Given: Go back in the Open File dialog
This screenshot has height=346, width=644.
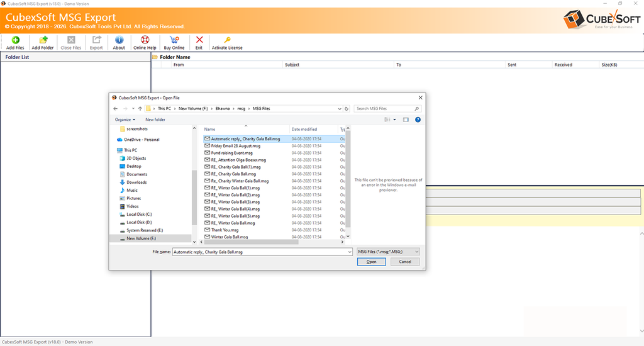Looking at the screenshot, I should point(116,108).
